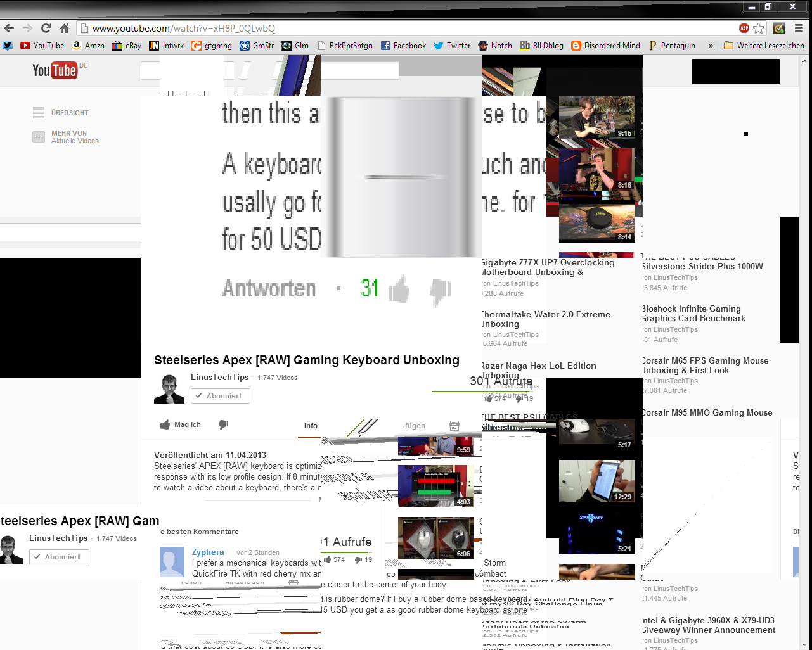Open the browser home page icon
This screenshot has width=812, height=650.
click(x=64, y=28)
